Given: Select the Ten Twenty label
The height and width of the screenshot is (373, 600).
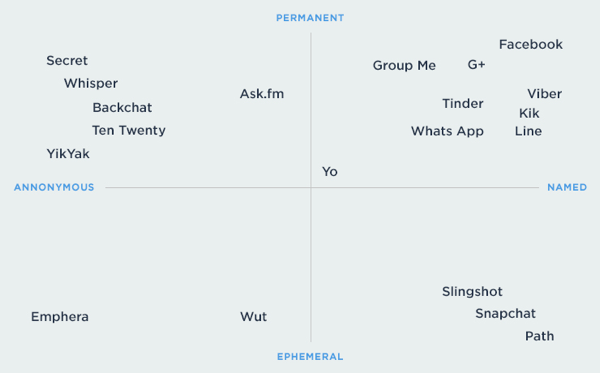Looking at the screenshot, I should click(x=129, y=131).
